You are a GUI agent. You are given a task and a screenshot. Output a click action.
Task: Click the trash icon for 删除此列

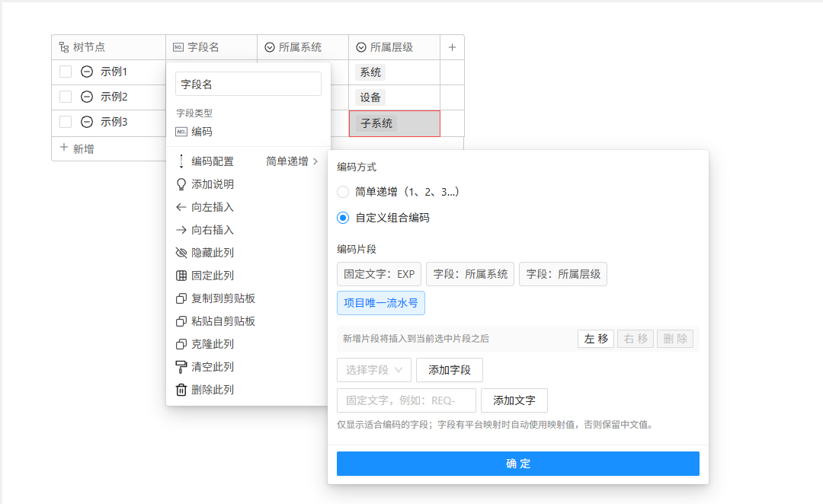(x=181, y=390)
